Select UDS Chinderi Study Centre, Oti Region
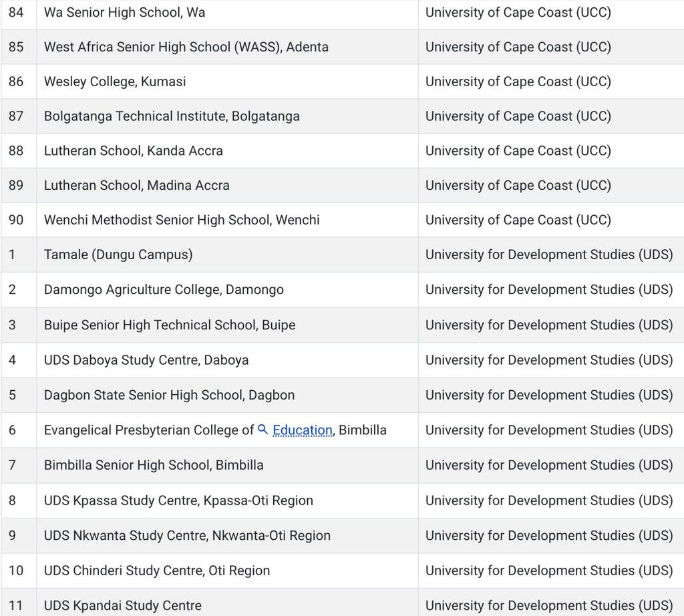684x616 pixels. click(x=157, y=571)
